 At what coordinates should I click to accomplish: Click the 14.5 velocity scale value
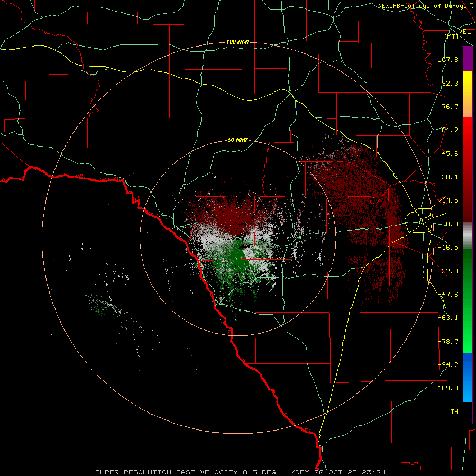coord(450,200)
